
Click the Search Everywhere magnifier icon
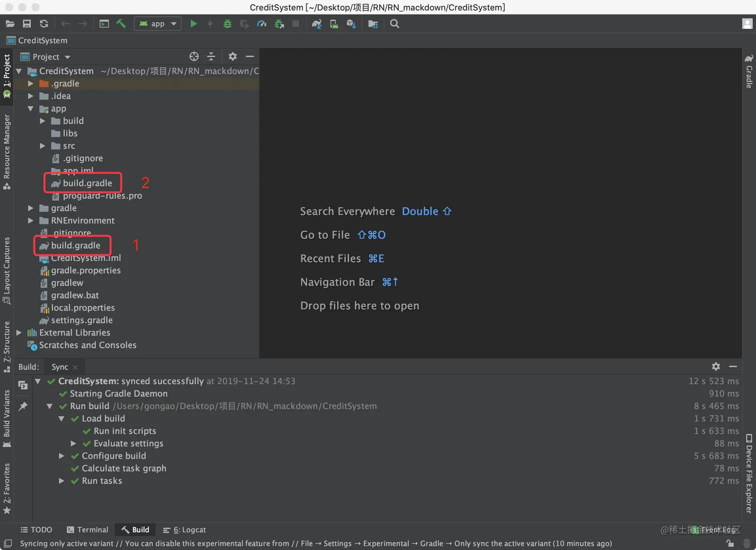(x=394, y=23)
